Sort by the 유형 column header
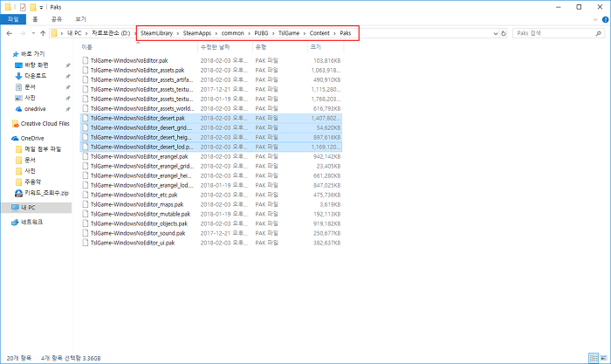This screenshot has height=364, width=611. 280,47
